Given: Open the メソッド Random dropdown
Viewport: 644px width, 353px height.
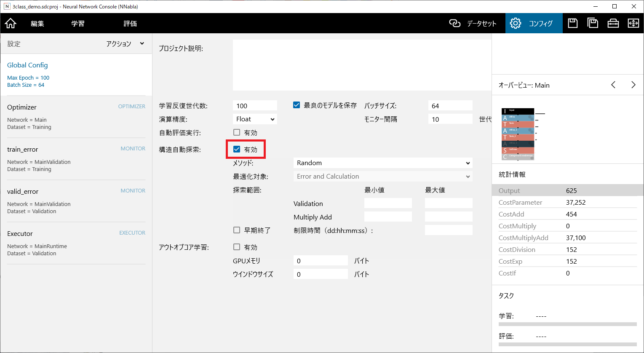Looking at the screenshot, I should point(382,163).
